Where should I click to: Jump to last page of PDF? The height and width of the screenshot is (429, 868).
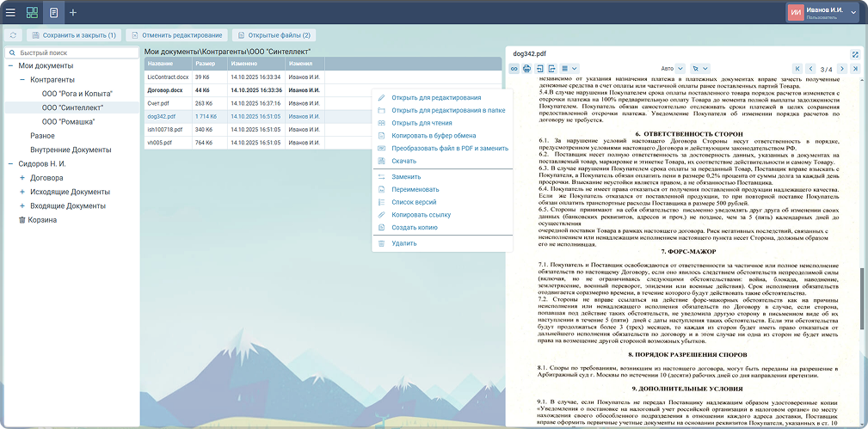coord(854,68)
